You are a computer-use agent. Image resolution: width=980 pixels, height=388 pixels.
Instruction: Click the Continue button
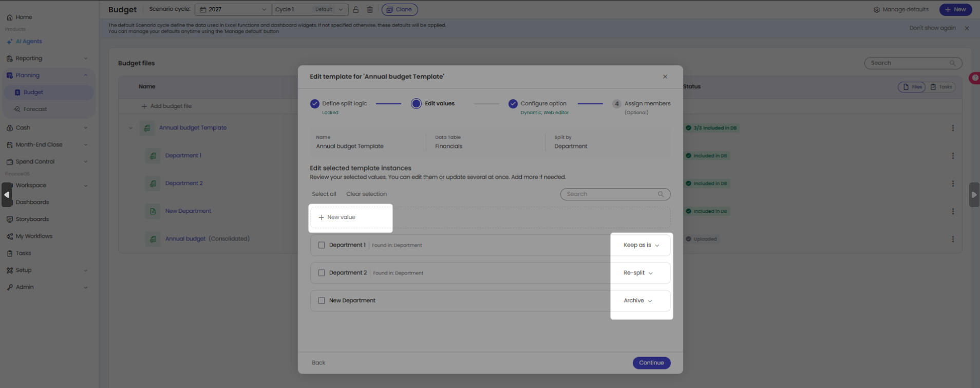click(651, 363)
